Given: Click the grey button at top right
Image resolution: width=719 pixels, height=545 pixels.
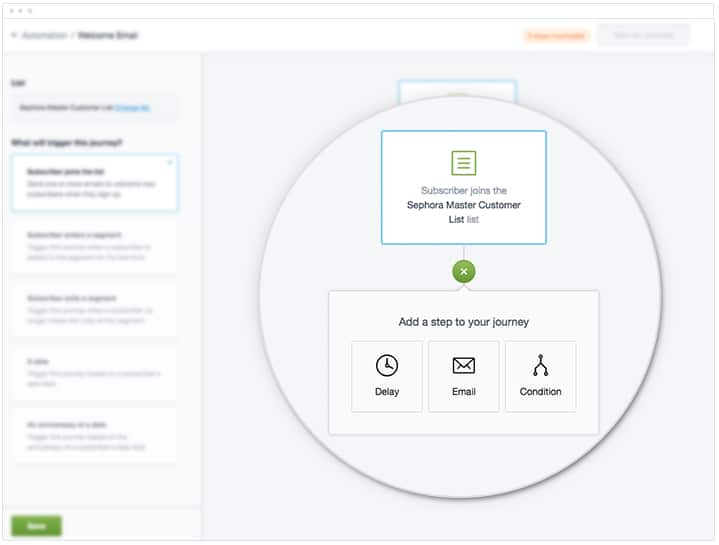Looking at the screenshot, I should tap(643, 35).
